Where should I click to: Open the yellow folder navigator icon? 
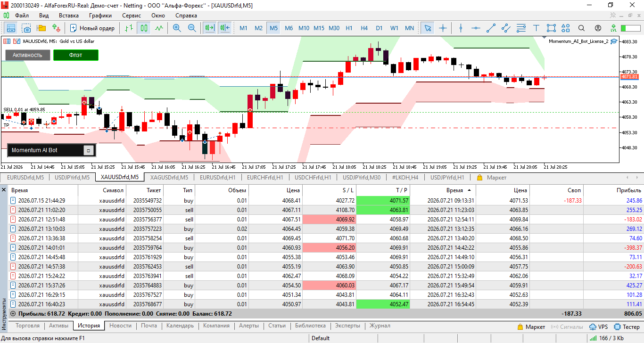click(41, 28)
